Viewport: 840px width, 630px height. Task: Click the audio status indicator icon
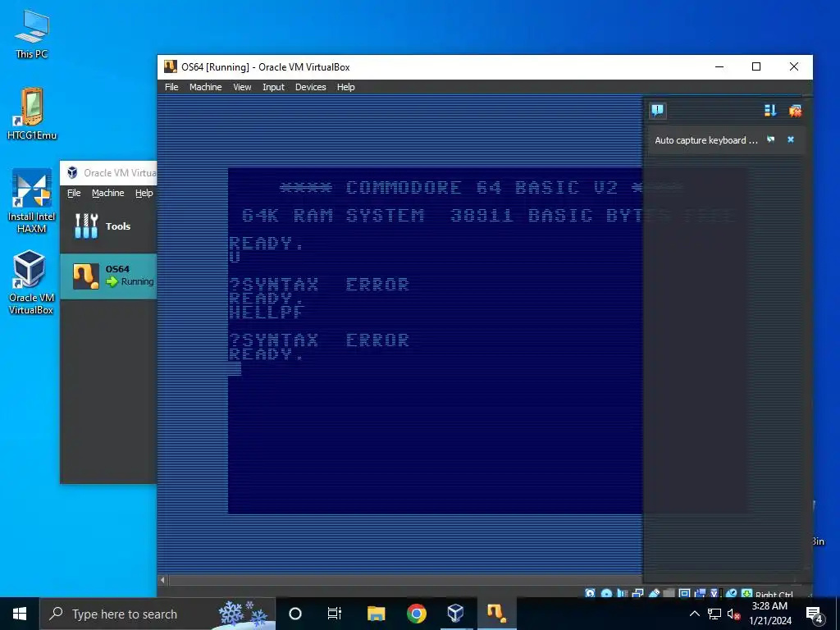coord(622,594)
